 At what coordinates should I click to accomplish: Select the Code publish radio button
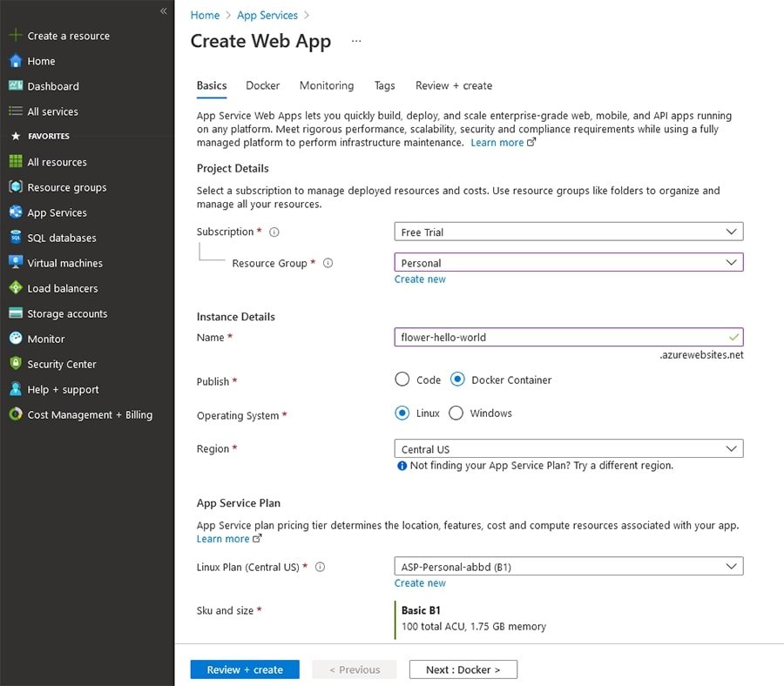pyautogui.click(x=402, y=380)
